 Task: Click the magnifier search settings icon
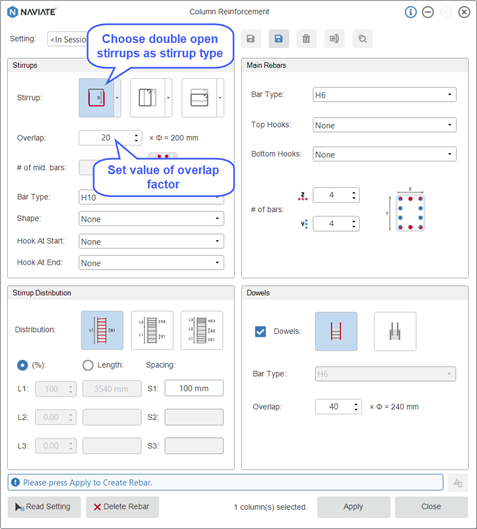point(363,39)
